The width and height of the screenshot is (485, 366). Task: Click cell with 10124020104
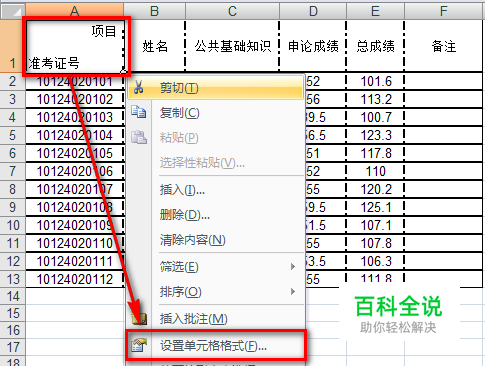[75, 135]
